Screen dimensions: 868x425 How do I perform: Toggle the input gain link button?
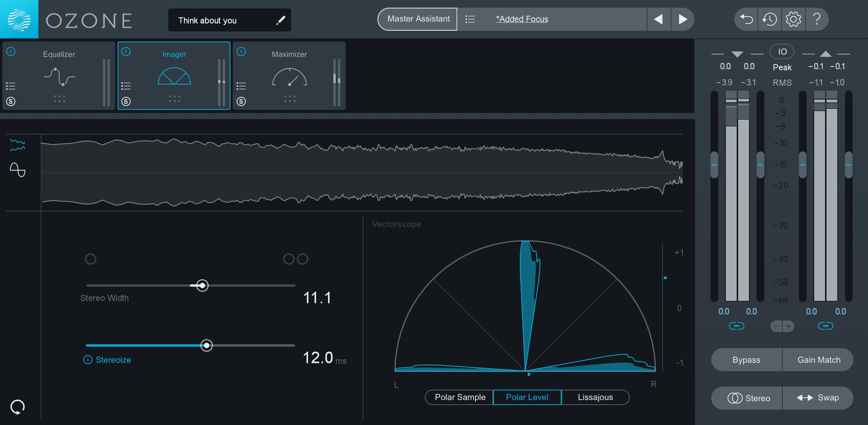click(x=736, y=326)
